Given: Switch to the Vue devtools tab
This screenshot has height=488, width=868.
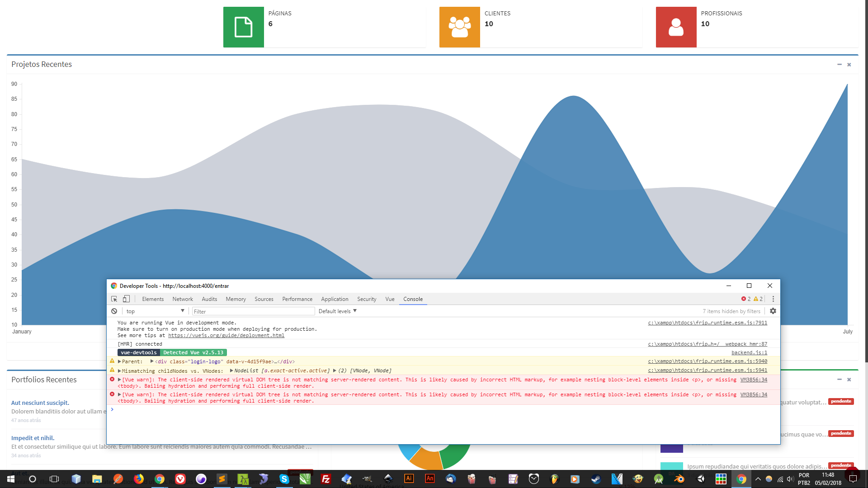Looking at the screenshot, I should click(390, 299).
